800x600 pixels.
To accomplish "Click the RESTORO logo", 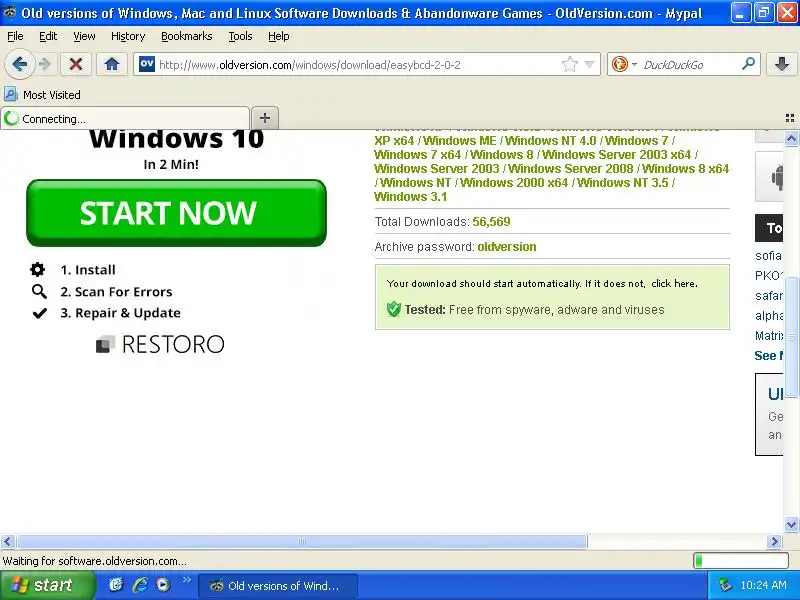I will click(x=160, y=344).
